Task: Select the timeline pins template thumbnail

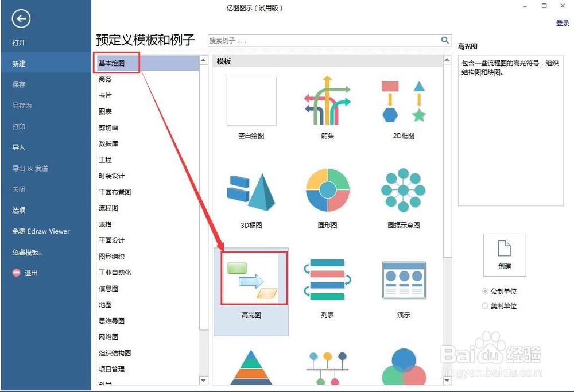Action: pos(327,368)
